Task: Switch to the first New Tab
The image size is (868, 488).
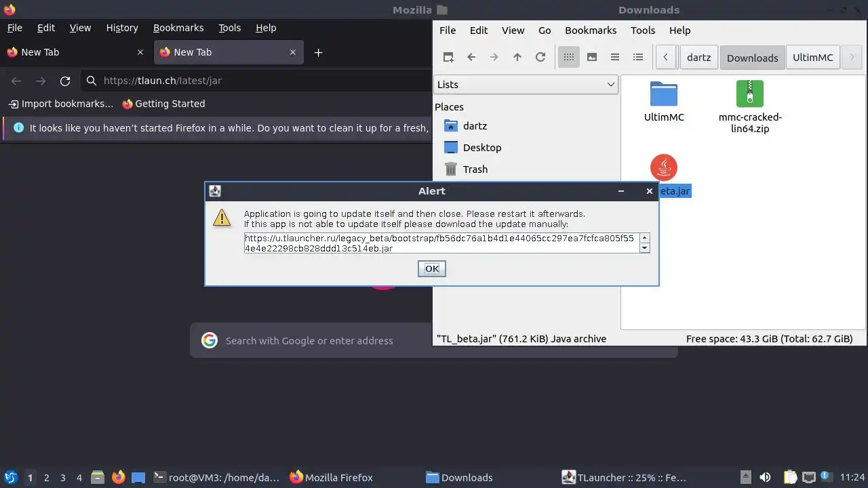Action: 75,52
